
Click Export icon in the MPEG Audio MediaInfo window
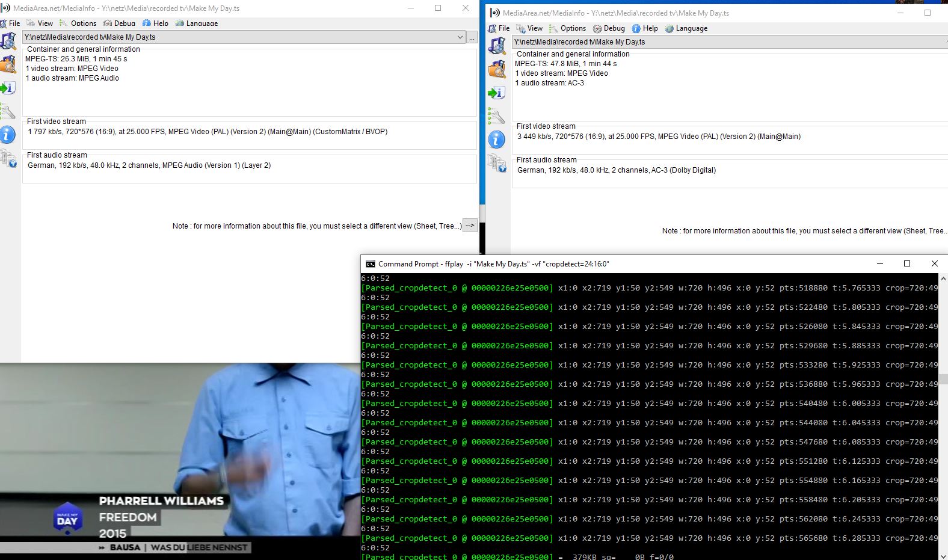[x=8, y=88]
